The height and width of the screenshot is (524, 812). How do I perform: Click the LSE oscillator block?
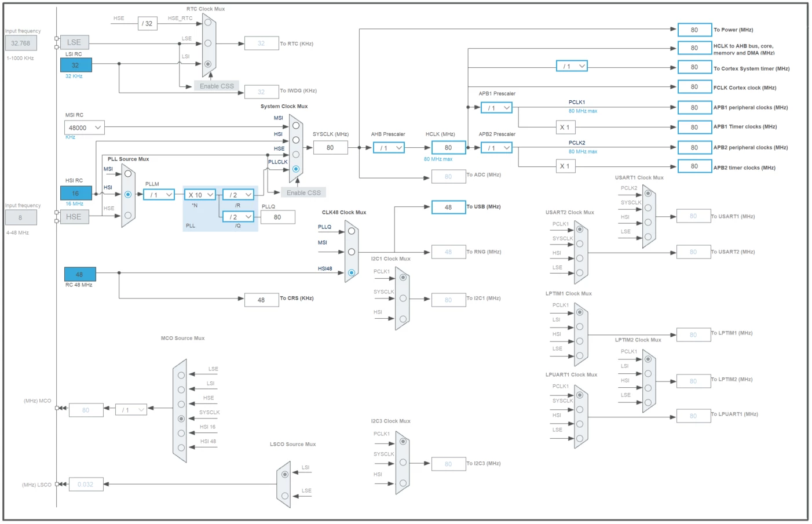[74, 42]
